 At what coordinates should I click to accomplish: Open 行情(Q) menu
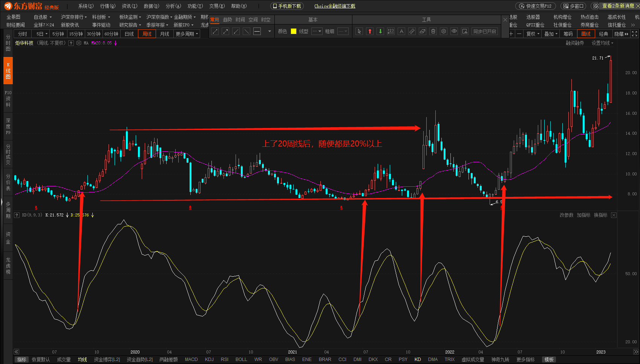tap(108, 6)
